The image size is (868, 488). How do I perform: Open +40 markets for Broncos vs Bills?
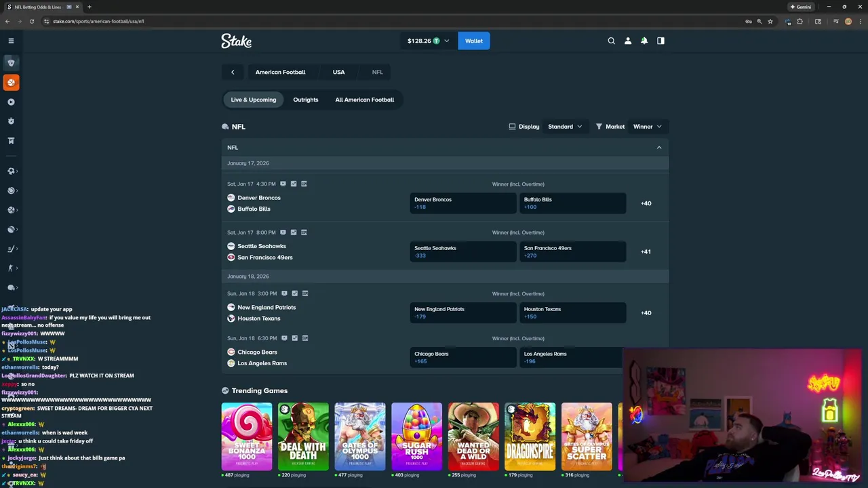pos(646,203)
